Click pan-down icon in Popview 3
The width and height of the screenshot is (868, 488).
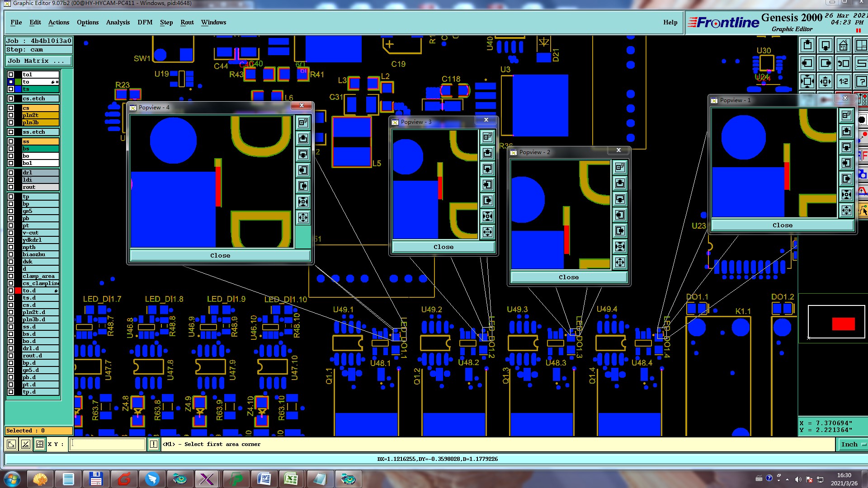tap(487, 169)
